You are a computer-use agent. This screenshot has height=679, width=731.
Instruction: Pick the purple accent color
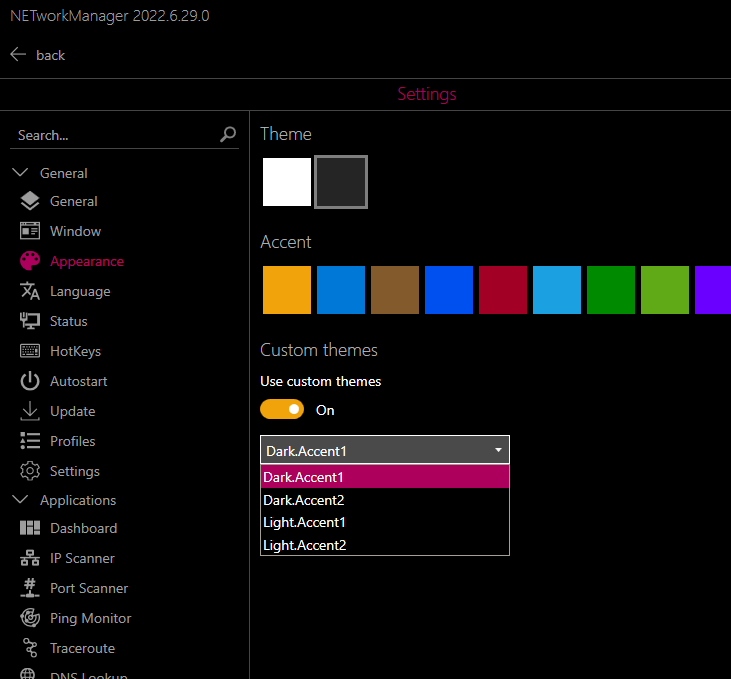713,290
